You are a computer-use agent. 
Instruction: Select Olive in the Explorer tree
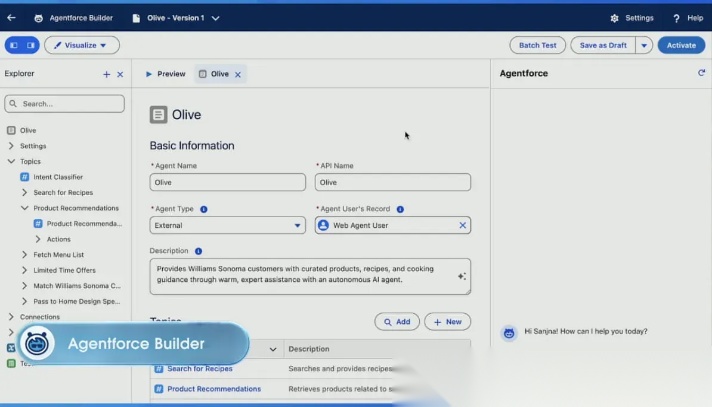pos(28,130)
